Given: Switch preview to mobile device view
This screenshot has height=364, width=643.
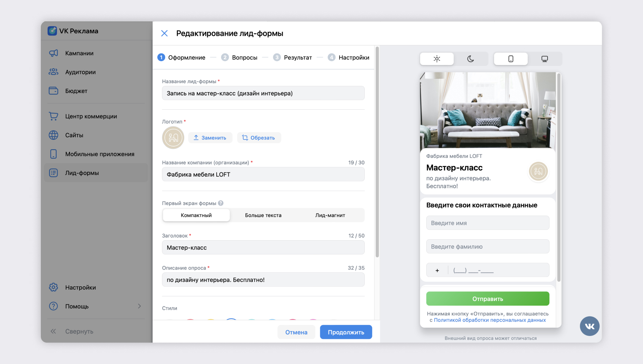Looking at the screenshot, I should (511, 59).
